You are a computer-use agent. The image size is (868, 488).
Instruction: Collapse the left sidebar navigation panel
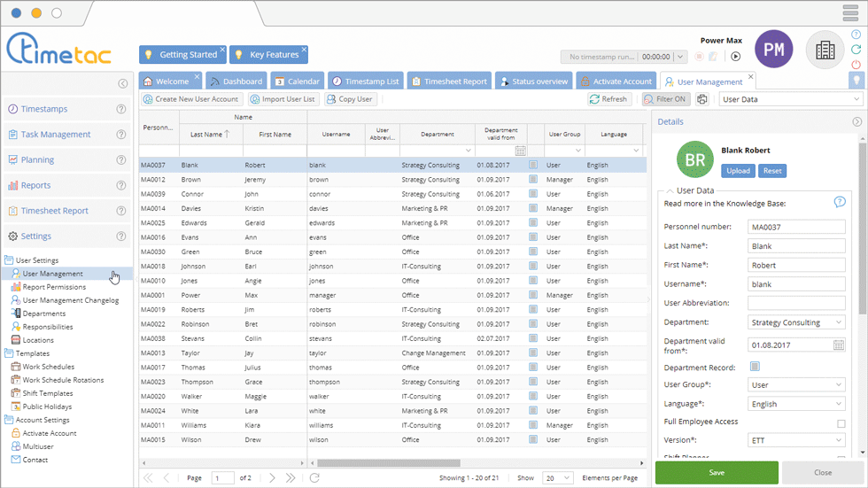click(x=123, y=84)
